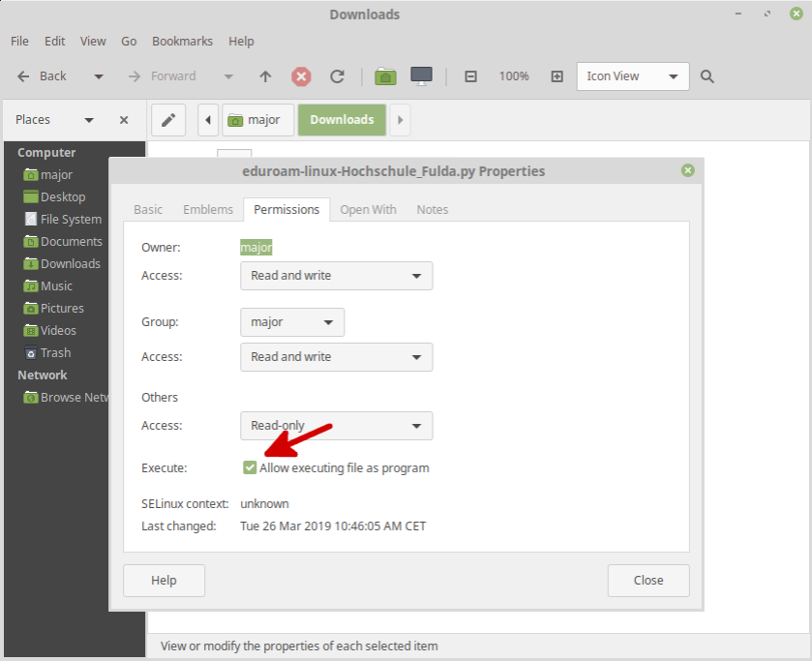Edit the location path with the pencil icon
The image size is (812, 661).
[x=167, y=119]
